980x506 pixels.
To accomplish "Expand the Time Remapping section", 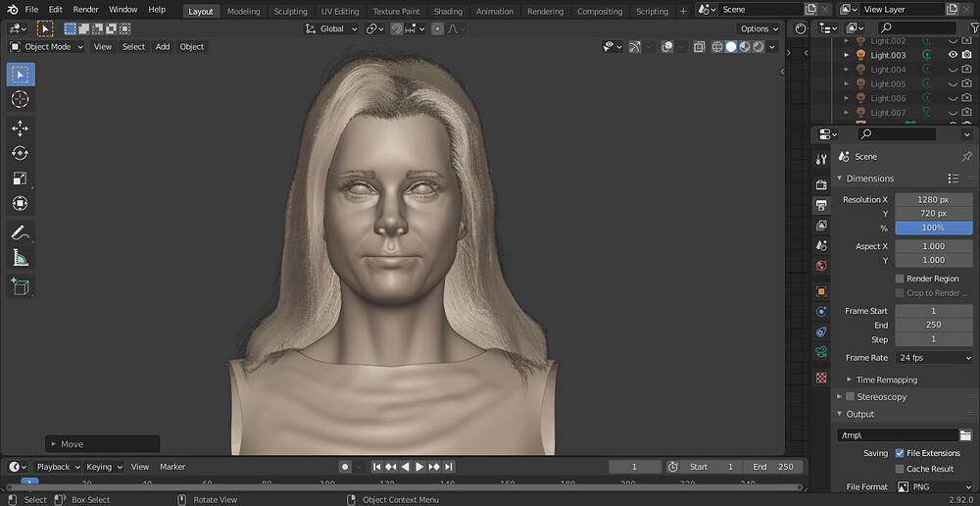I will (886, 379).
